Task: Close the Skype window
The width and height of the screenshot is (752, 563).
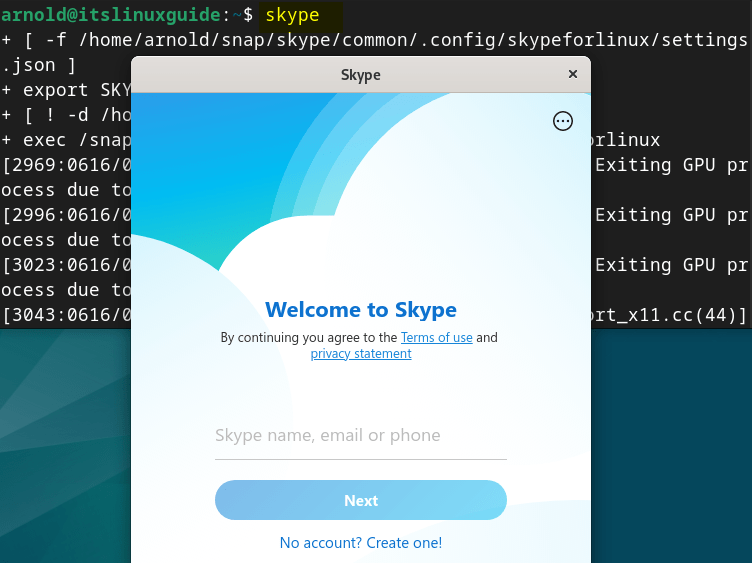Action: (x=573, y=74)
